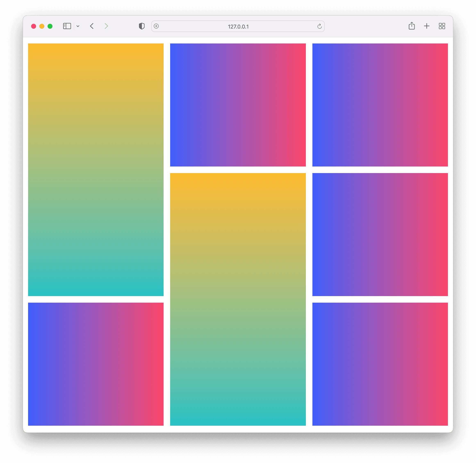The image size is (476, 463).
Task: Open a new tab with the plus button
Action: 426,26
